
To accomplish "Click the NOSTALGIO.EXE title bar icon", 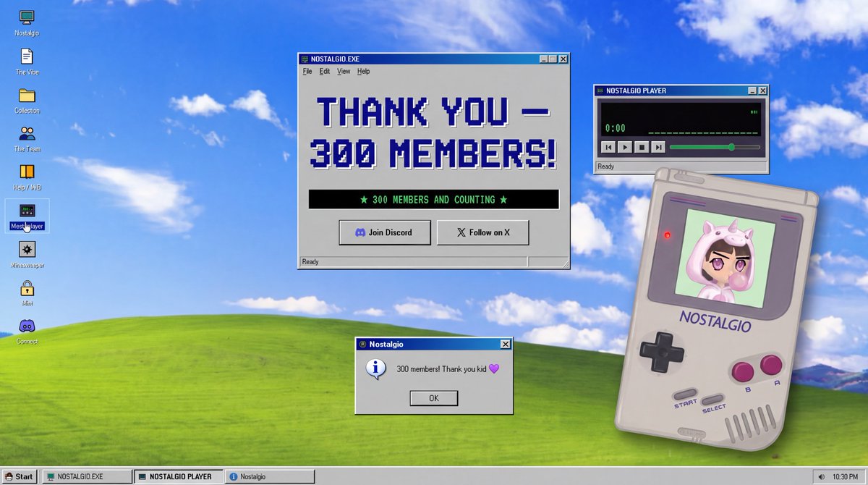I will pos(305,59).
